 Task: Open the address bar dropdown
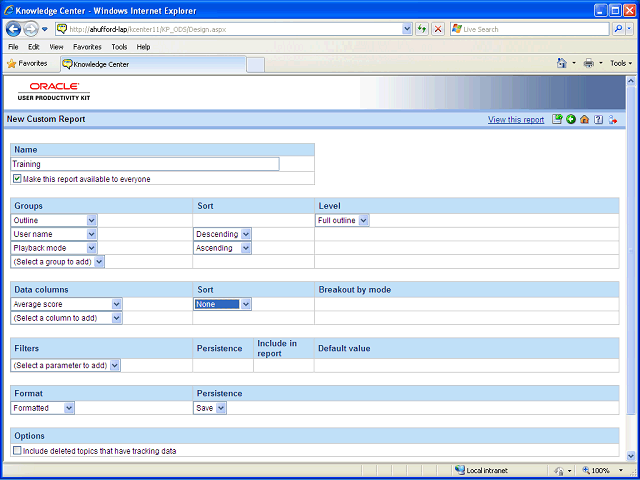click(407, 29)
